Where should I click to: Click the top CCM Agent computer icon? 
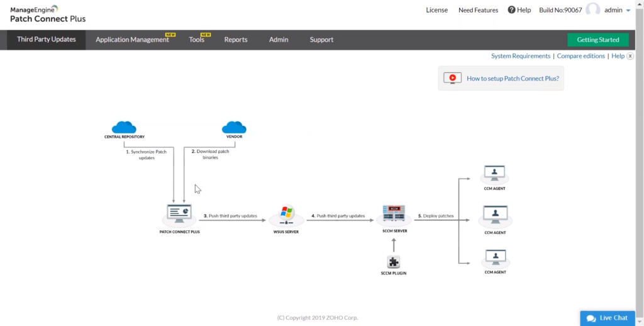(495, 173)
